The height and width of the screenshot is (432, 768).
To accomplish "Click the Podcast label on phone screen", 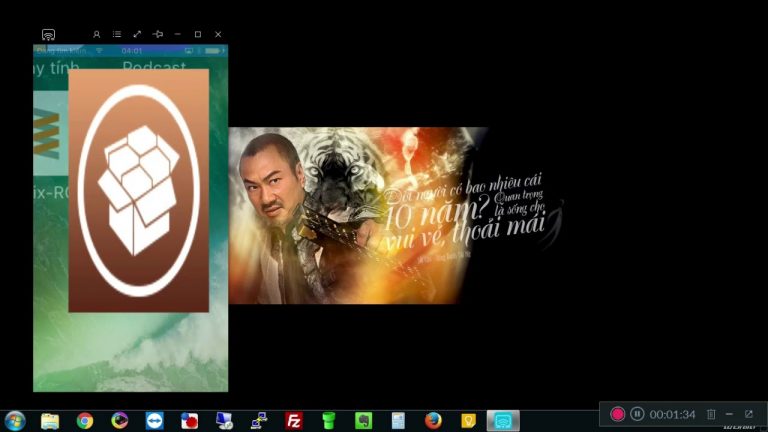I will (154, 67).
